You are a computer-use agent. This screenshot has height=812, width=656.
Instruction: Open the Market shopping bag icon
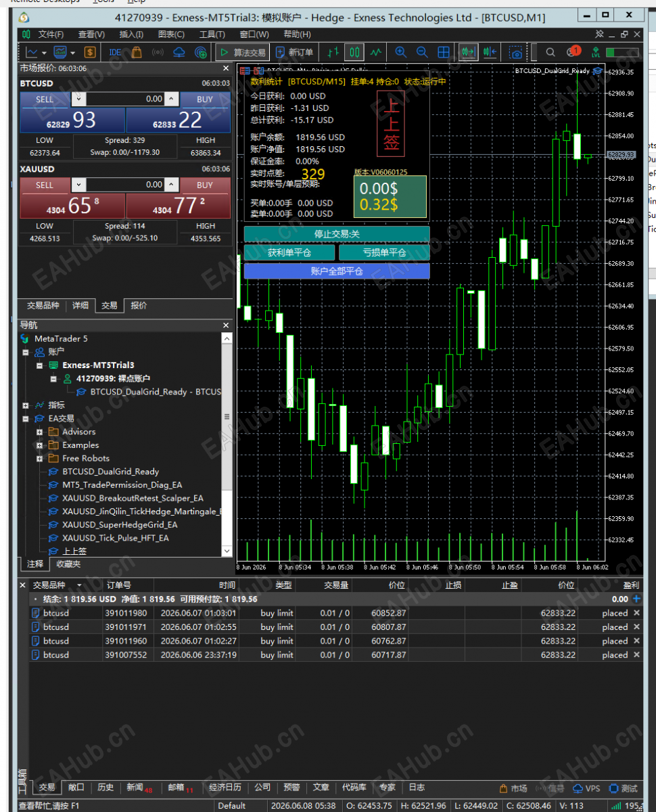pos(137,52)
